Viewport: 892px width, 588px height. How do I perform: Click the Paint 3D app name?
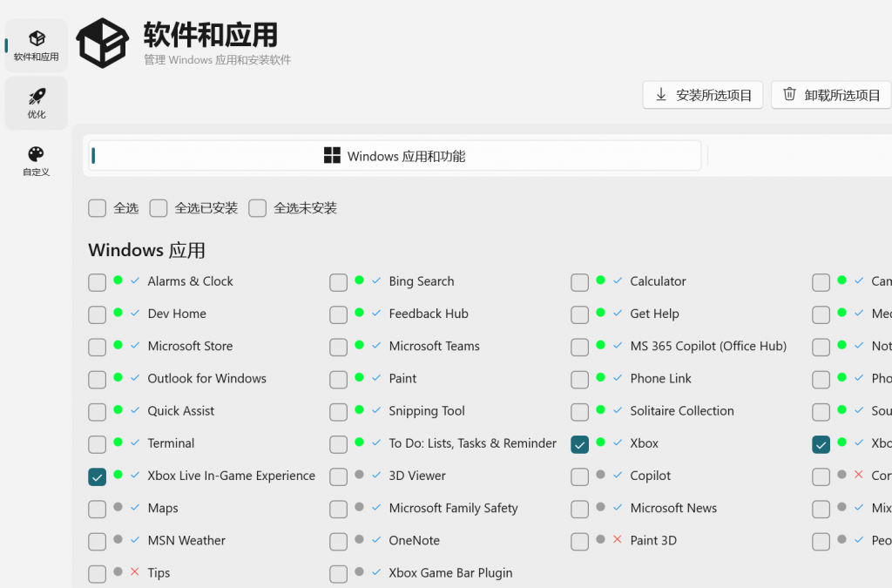[x=653, y=540]
